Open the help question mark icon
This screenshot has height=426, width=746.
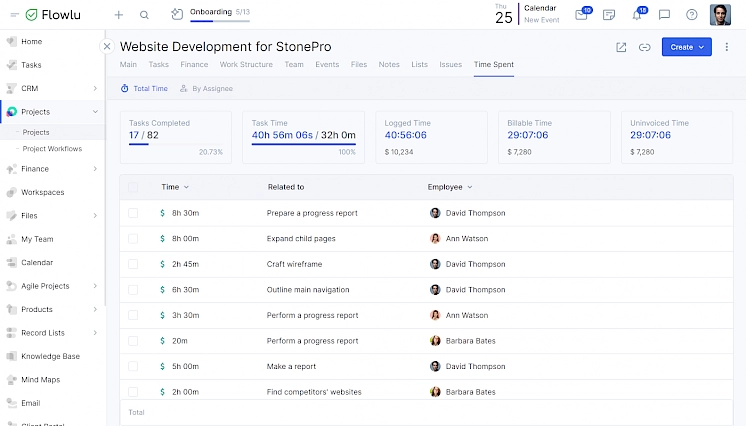[x=691, y=15]
